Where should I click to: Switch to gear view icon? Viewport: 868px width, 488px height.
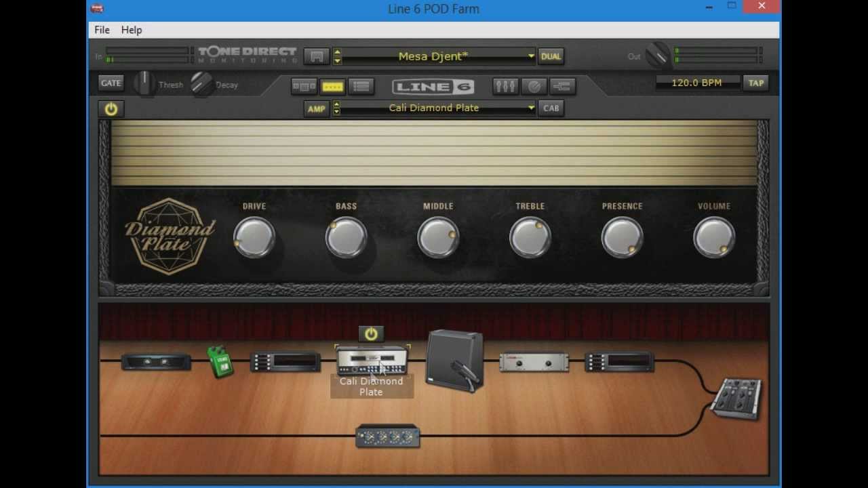coord(304,86)
